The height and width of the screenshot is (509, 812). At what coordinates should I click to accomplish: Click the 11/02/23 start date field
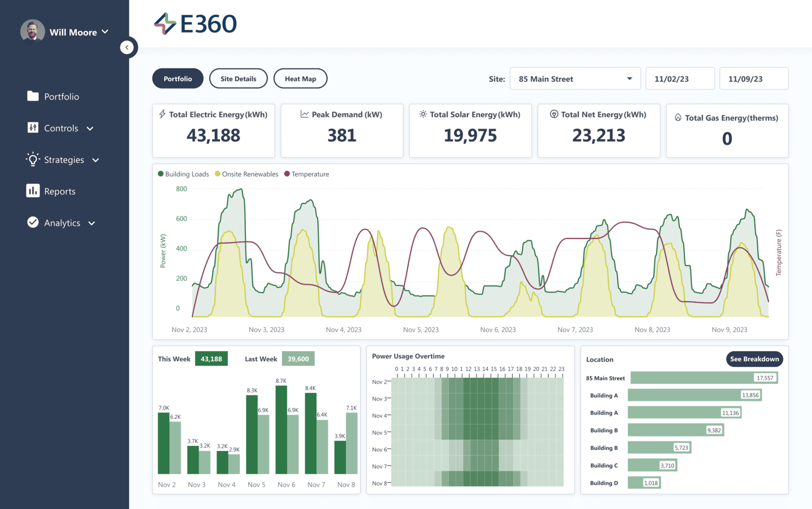tap(680, 78)
